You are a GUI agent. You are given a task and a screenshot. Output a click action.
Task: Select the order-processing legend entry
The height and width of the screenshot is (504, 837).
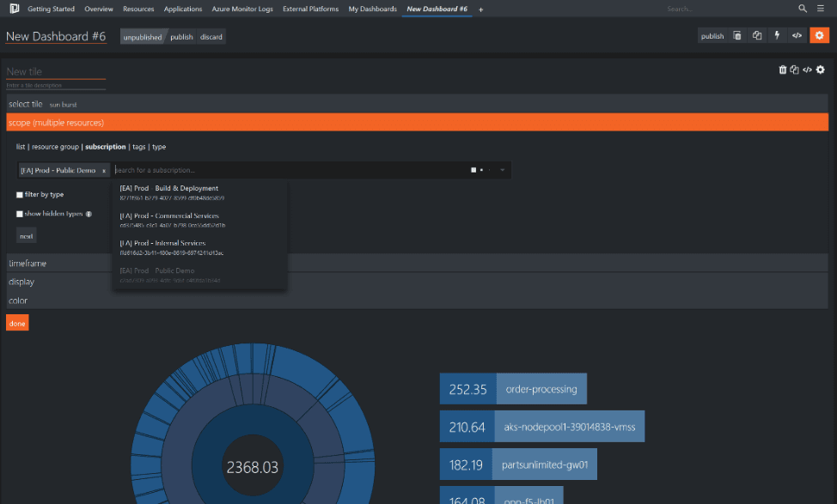coord(541,389)
